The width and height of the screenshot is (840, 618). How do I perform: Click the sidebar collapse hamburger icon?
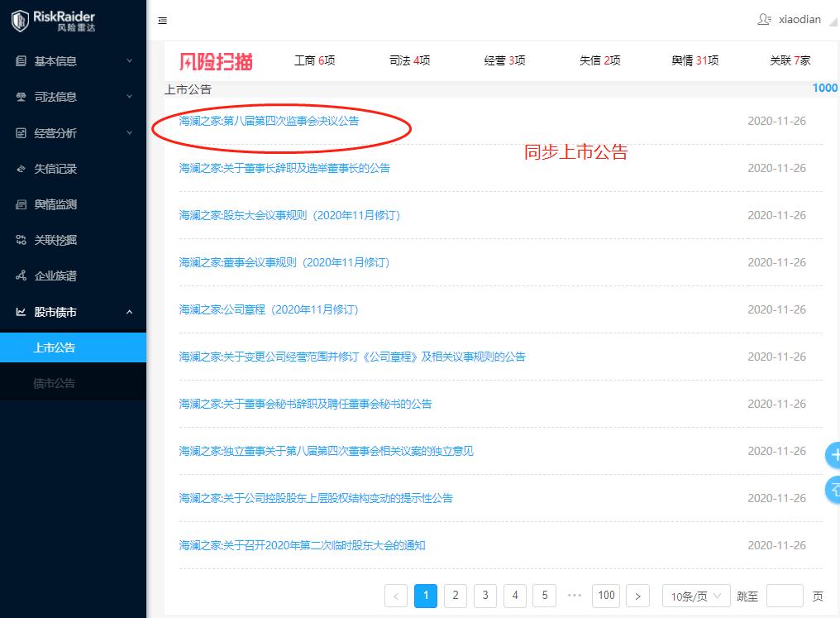coord(163,22)
